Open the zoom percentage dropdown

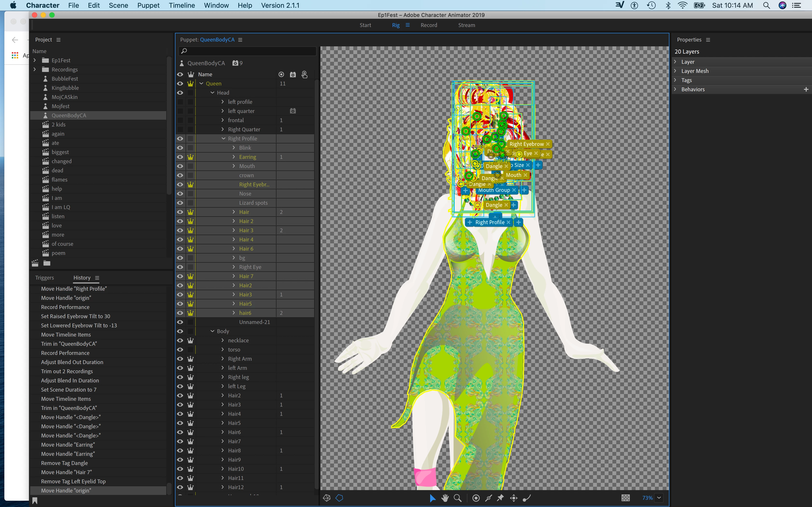click(x=659, y=498)
